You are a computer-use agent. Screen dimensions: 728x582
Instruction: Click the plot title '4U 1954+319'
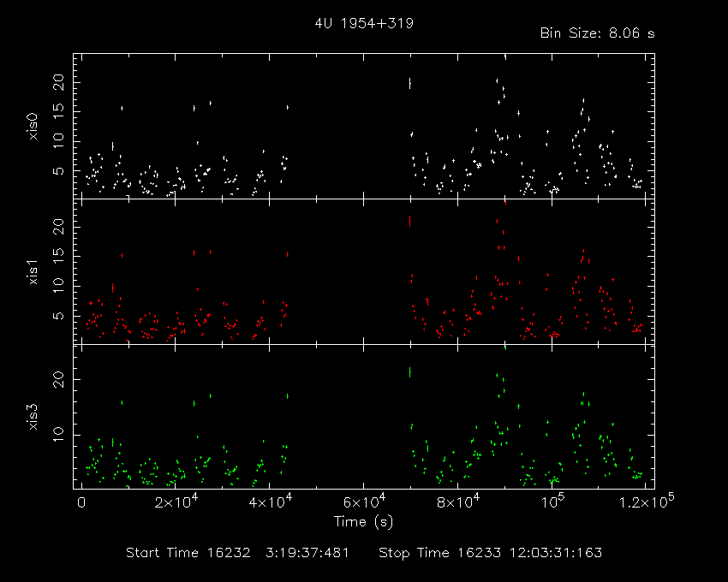tap(364, 23)
